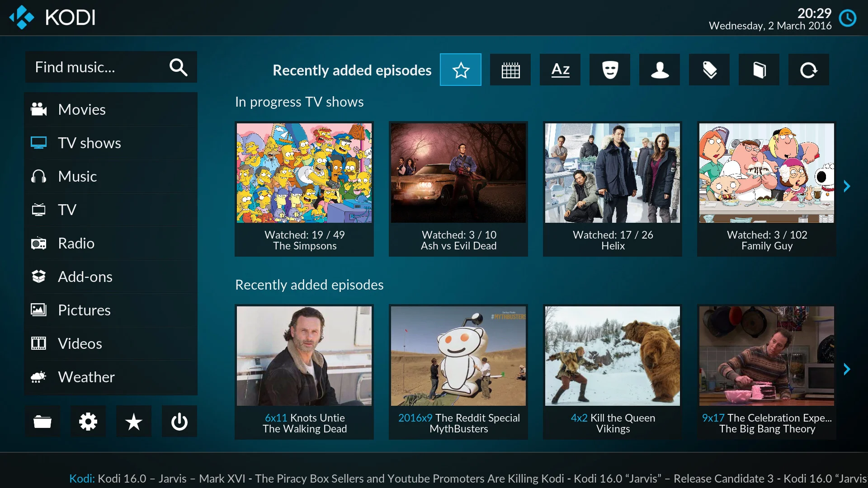Open the actors person icon

tap(659, 70)
